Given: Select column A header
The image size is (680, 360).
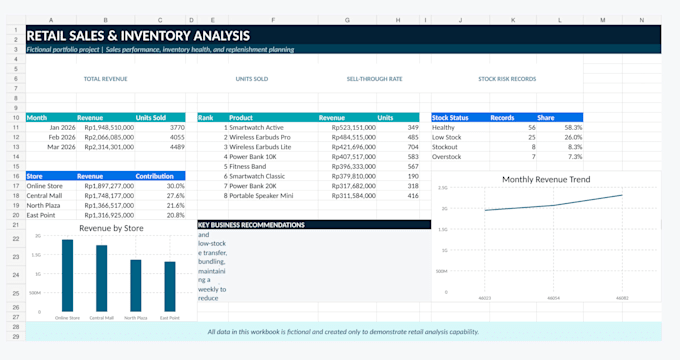Looking at the screenshot, I should click(51, 20).
